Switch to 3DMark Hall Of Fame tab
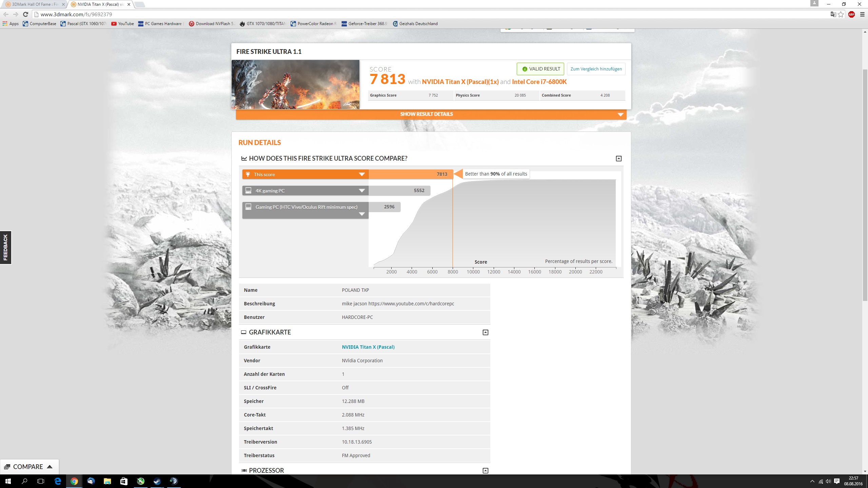Screen dimensions: 868x488 [34, 4]
